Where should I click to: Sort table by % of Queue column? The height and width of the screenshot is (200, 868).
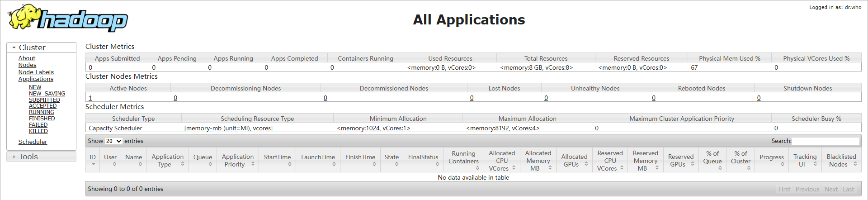712,160
